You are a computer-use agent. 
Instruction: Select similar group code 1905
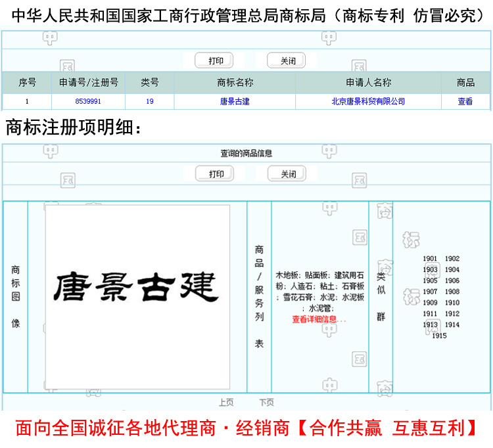430,280
